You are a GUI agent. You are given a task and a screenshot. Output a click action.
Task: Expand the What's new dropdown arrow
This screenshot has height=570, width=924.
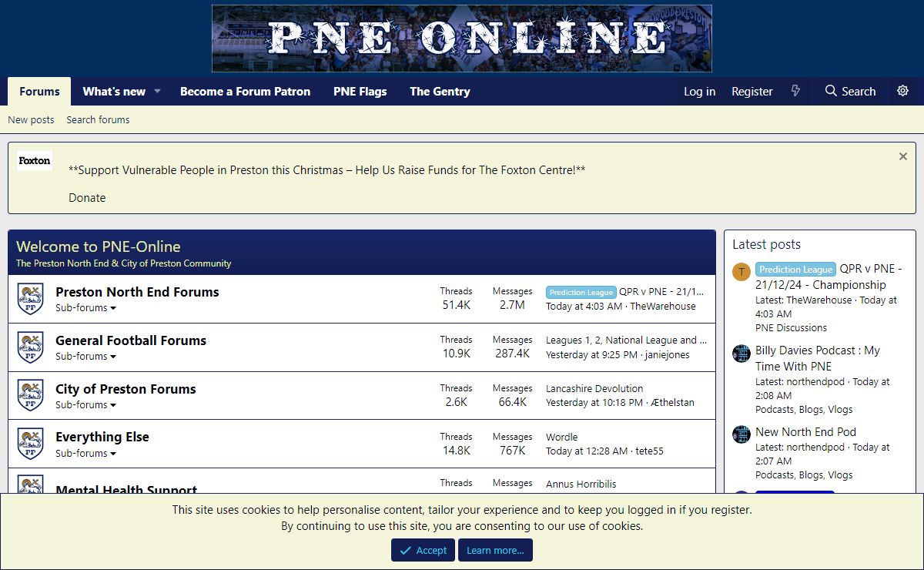[x=157, y=91]
